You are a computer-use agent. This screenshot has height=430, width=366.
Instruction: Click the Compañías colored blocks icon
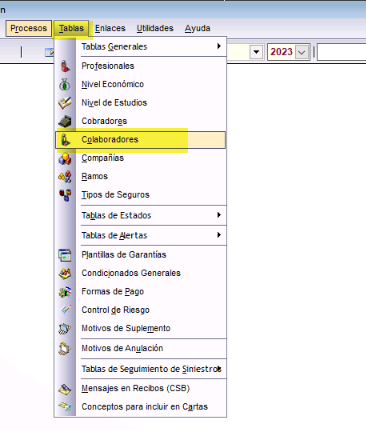click(x=65, y=158)
